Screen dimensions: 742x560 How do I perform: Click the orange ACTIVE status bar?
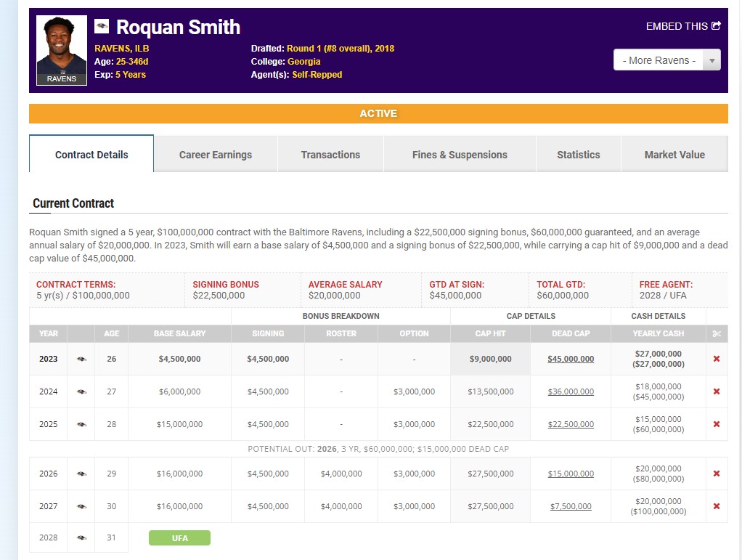pos(378,113)
